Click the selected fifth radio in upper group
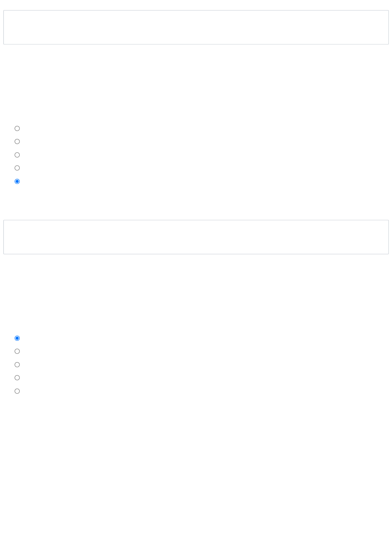 point(17,181)
